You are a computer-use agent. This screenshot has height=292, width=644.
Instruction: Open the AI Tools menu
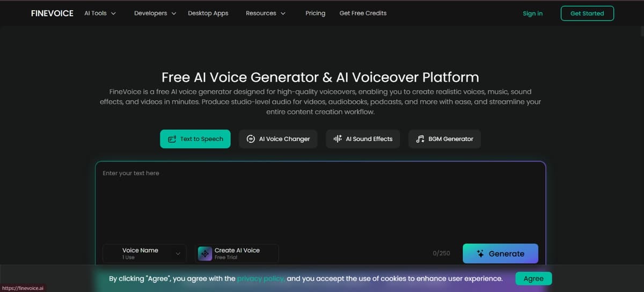pyautogui.click(x=100, y=13)
